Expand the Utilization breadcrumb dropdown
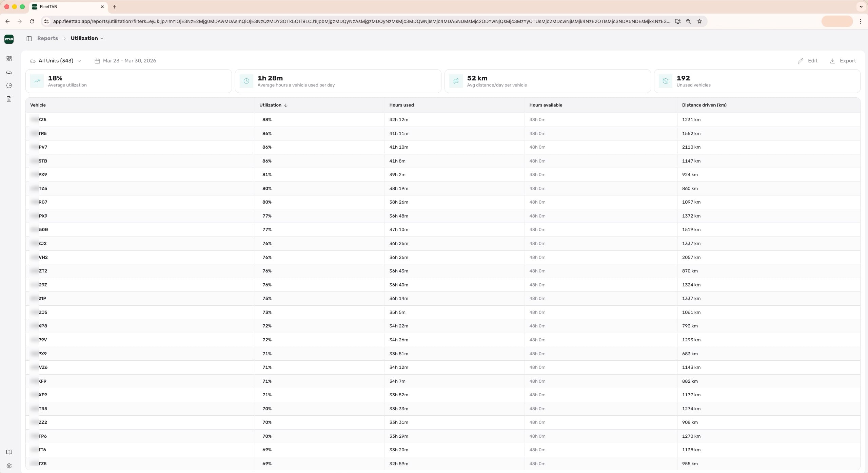Image resolution: width=868 pixels, height=473 pixels. point(87,38)
